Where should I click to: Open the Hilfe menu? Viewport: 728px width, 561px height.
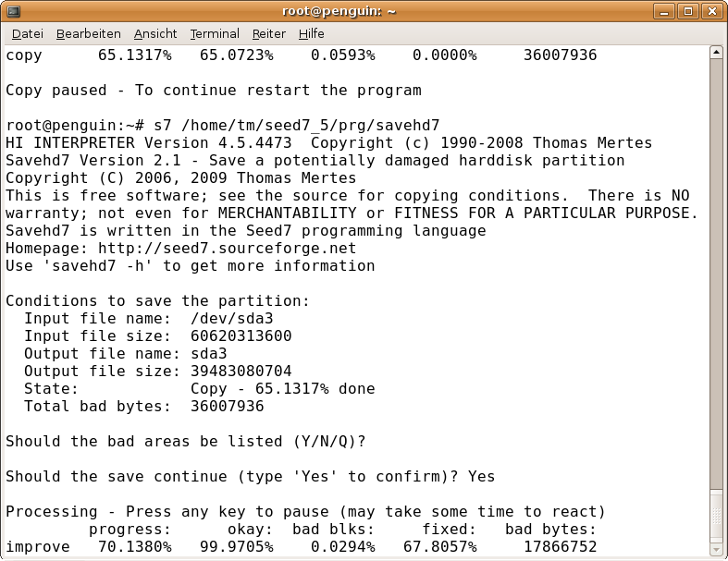(311, 34)
